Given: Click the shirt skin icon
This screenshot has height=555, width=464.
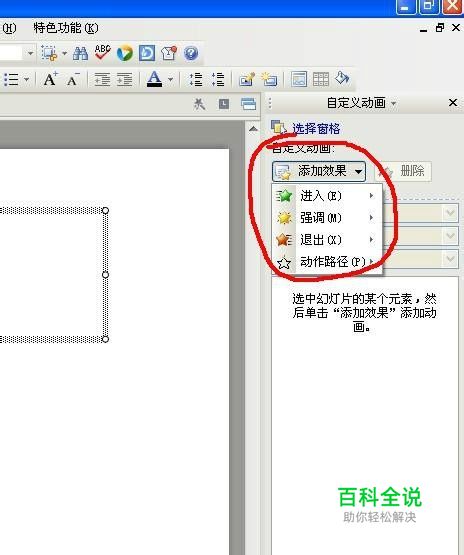Looking at the screenshot, I should pos(169,53).
